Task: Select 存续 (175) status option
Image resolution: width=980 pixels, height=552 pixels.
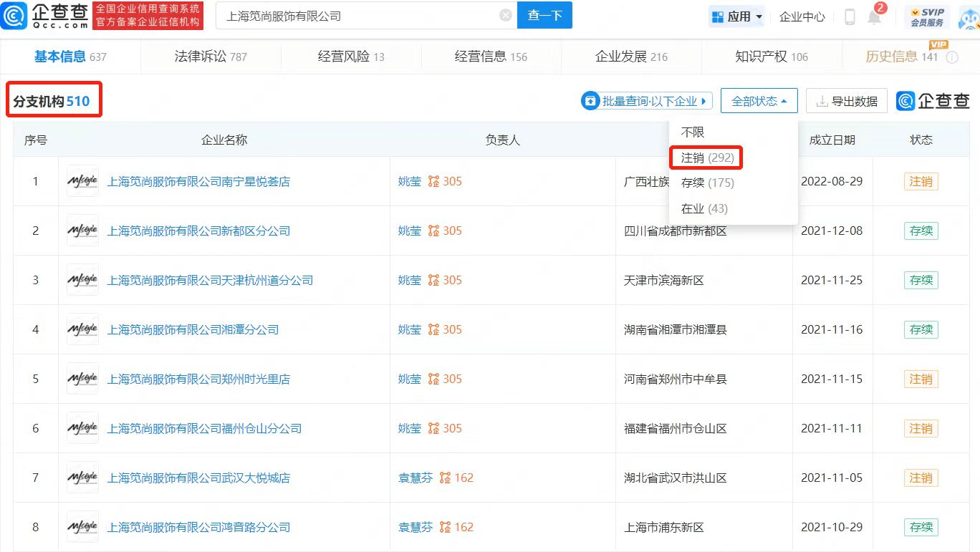Action: [707, 183]
